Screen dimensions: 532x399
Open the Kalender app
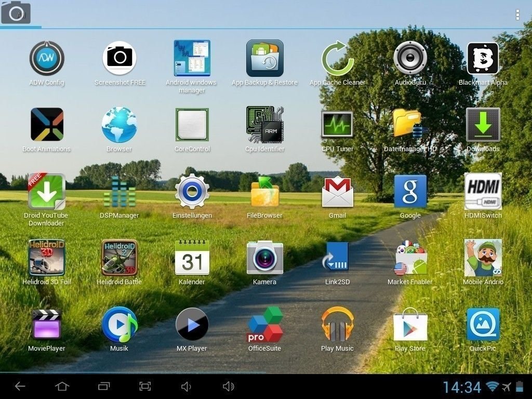click(x=192, y=258)
